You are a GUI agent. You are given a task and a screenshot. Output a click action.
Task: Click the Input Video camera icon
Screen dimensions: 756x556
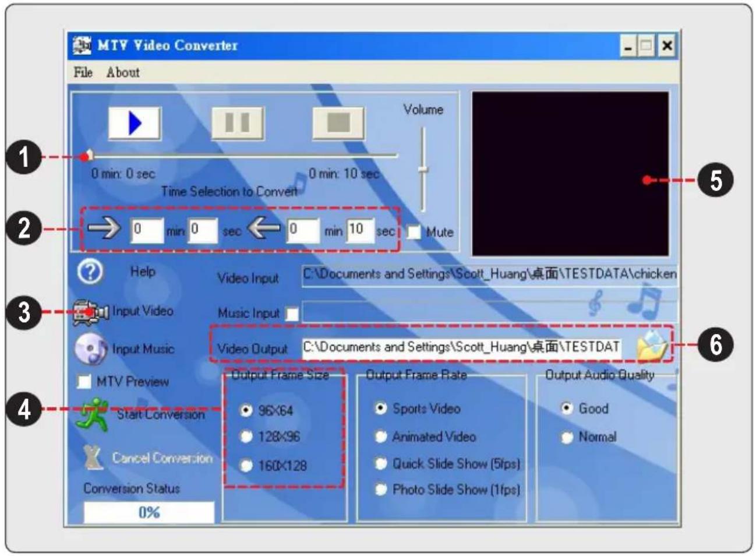[x=90, y=312]
